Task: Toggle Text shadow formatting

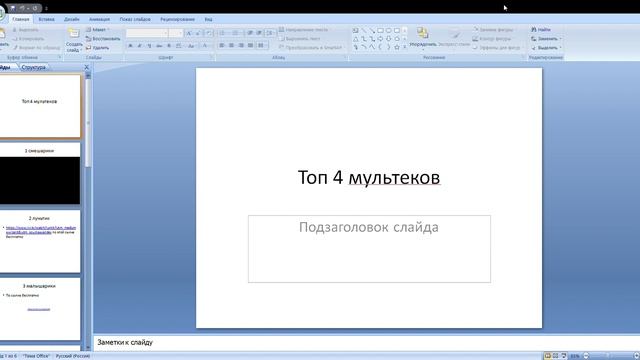Action: tap(169, 46)
